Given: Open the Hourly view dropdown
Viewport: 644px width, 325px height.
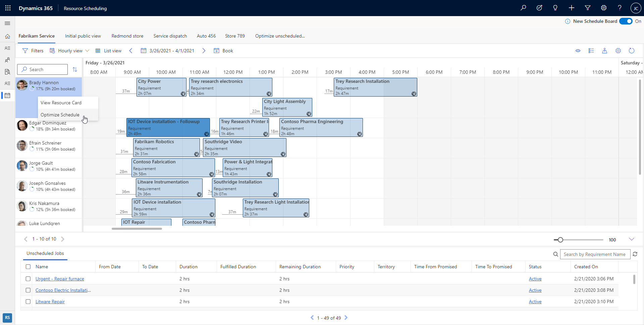Looking at the screenshot, I should click(x=69, y=51).
